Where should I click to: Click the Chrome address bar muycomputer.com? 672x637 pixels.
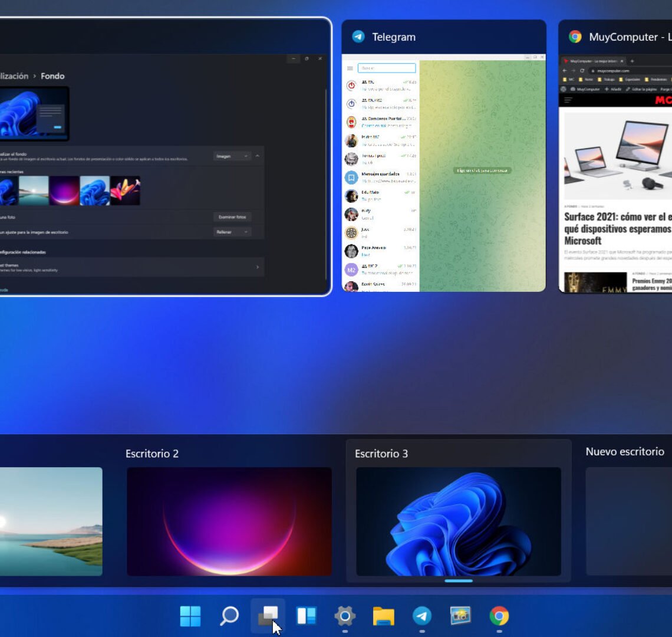[x=630, y=71]
